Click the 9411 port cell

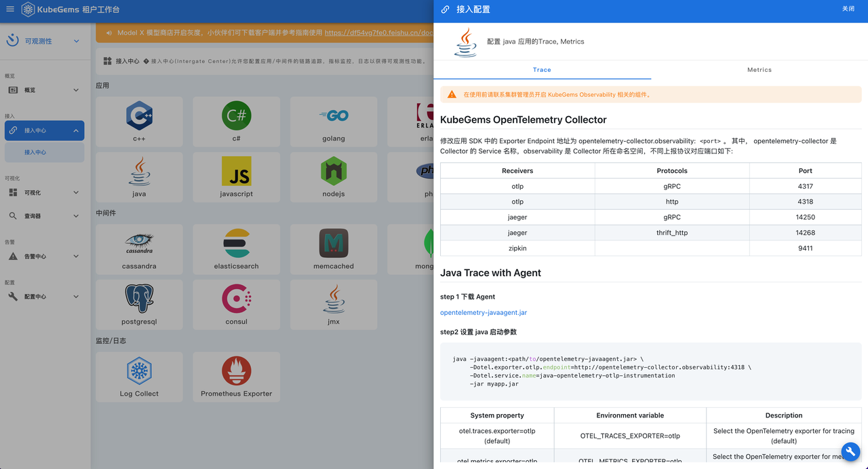(806, 248)
